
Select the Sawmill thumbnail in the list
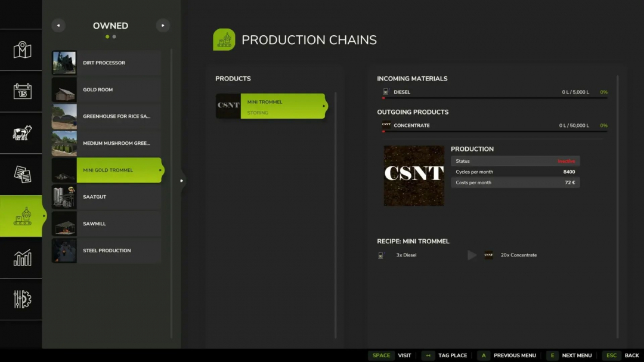click(x=64, y=223)
